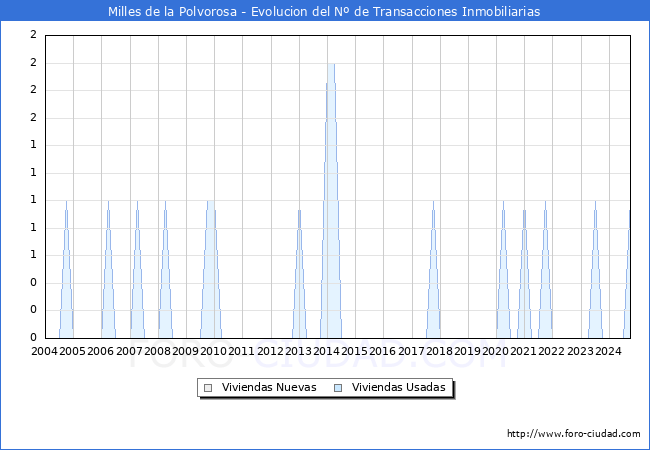Select the Viviendas Usadas legend label
The width and height of the screenshot is (650, 450).
pos(398,388)
